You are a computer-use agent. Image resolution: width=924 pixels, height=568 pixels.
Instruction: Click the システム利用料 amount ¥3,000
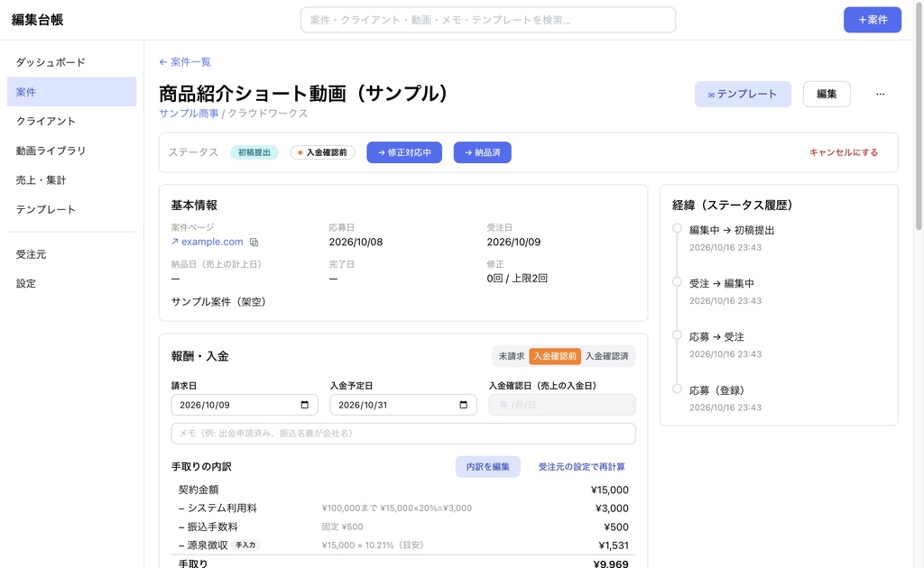pyautogui.click(x=612, y=508)
